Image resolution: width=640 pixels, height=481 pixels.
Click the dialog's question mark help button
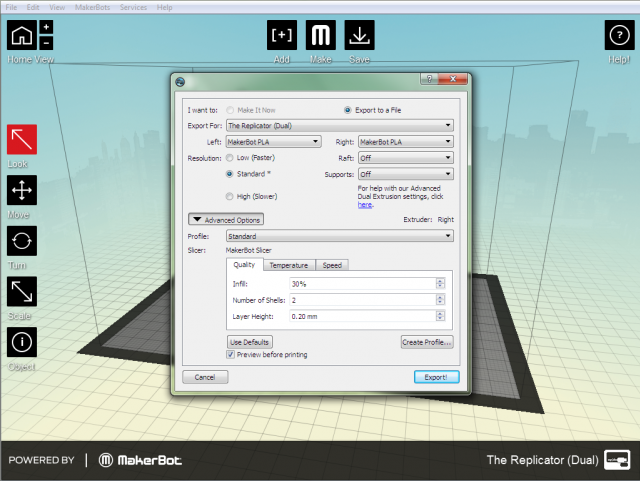pyautogui.click(x=429, y=79)
